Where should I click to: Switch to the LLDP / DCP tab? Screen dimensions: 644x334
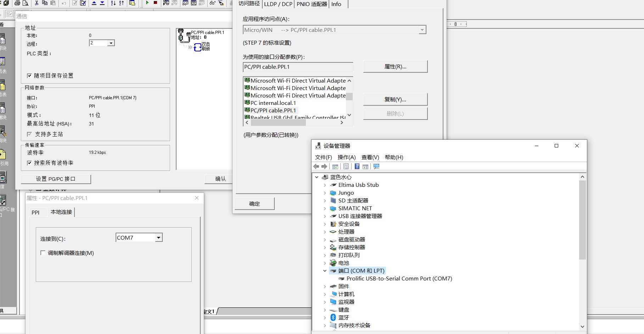[278, 4]
